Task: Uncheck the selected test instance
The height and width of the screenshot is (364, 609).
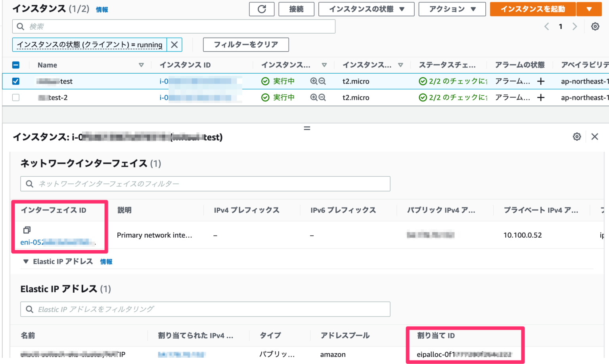Action: coord(15,81)
